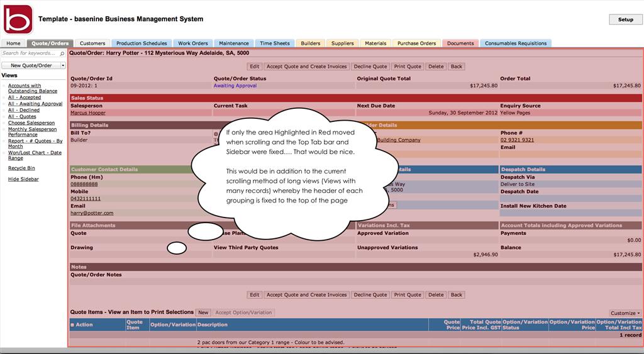Expand the Customize dropdown menu
This screenshot has height=354, width=644.
(625, 313)
